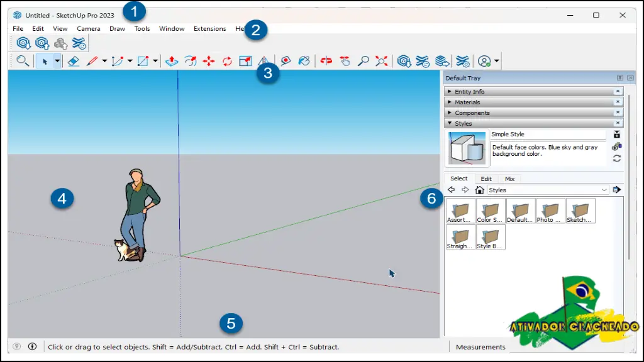Screen dimensions: 644x362
Task: Select the arrow Select tool
Action: [x=45, y=61]
